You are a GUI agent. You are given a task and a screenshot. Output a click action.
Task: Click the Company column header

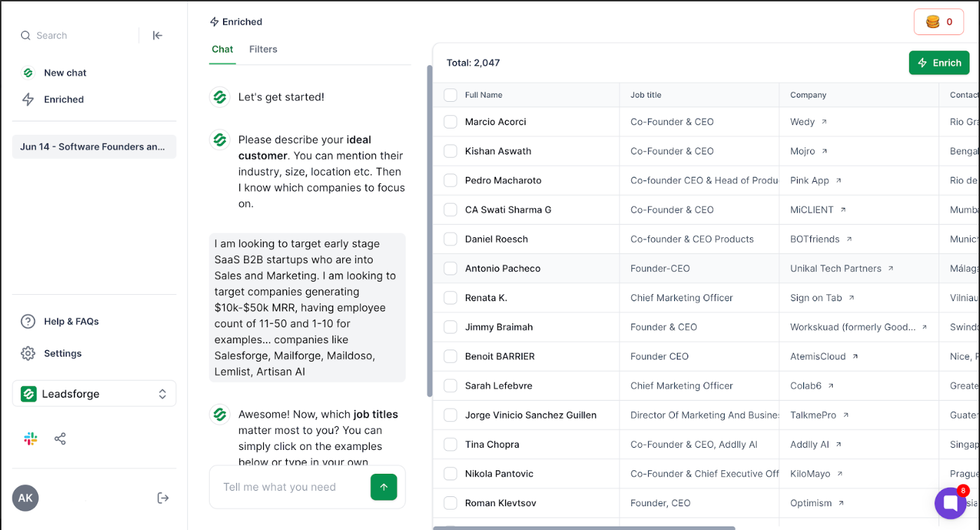point(808,95)
